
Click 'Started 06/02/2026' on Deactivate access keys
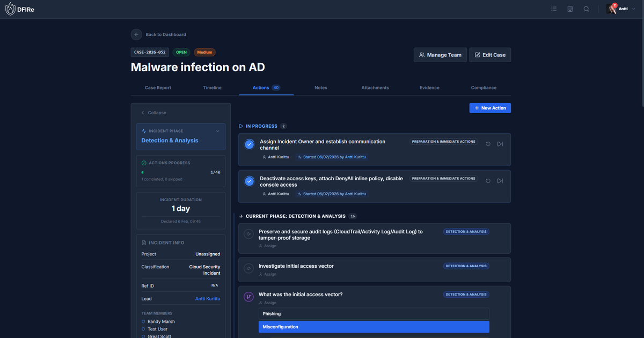[x=333, y=194]
